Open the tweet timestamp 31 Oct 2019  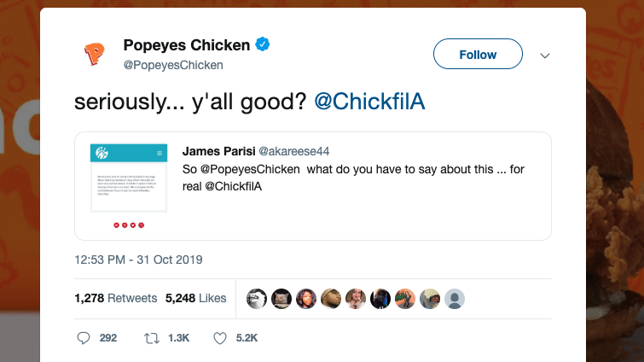pyautogui.click(x=138, y=260)
